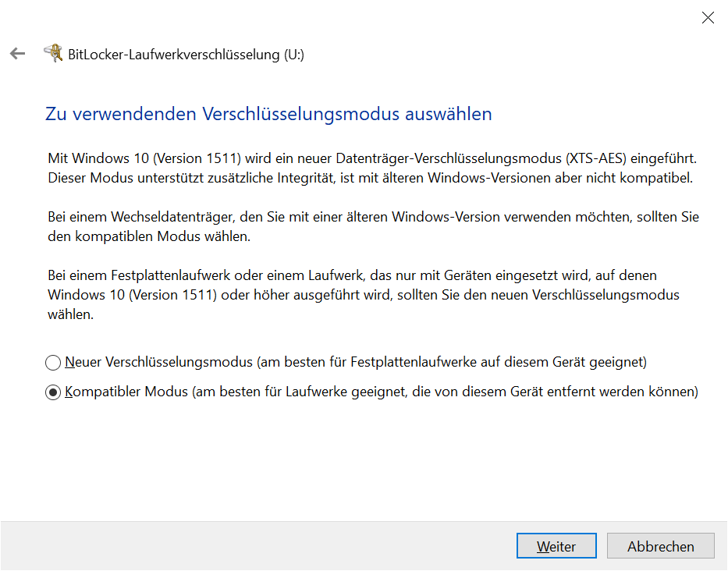This screenshot has width=728, height=571.
Task: Click the label text 'Neuer Verschlüsselungsmodus (am besten für Festplattenlaufwerke…)'
Action: 356,362
